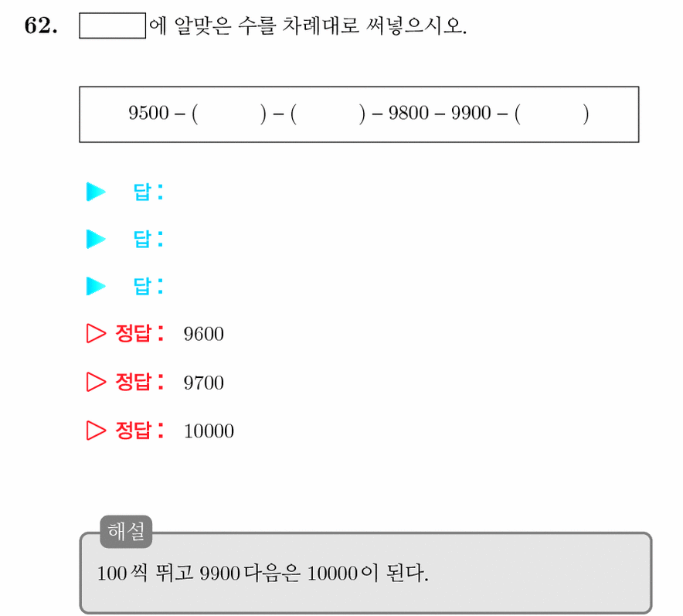
Task: Click the second cyan answer arrow icon
Action: pyautogui.click(x=96, y=239)
